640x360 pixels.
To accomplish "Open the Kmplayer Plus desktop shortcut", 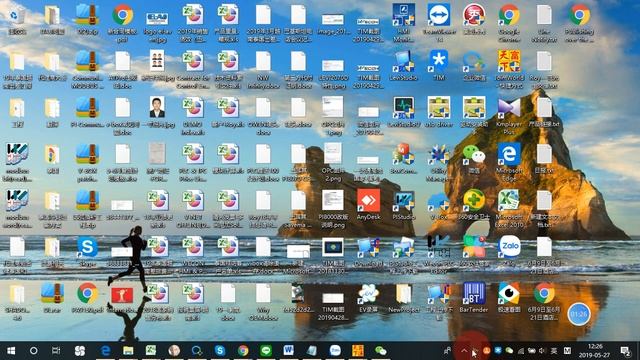I will (509, 109).
